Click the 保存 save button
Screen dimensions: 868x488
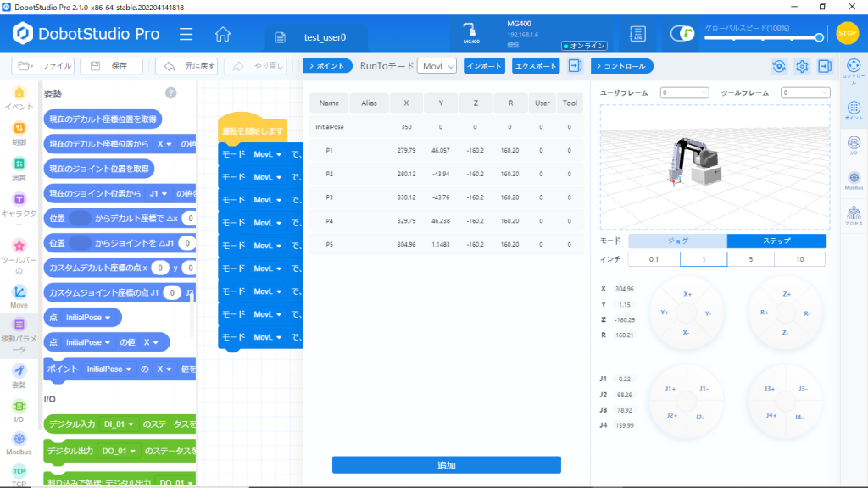(111, 66)
